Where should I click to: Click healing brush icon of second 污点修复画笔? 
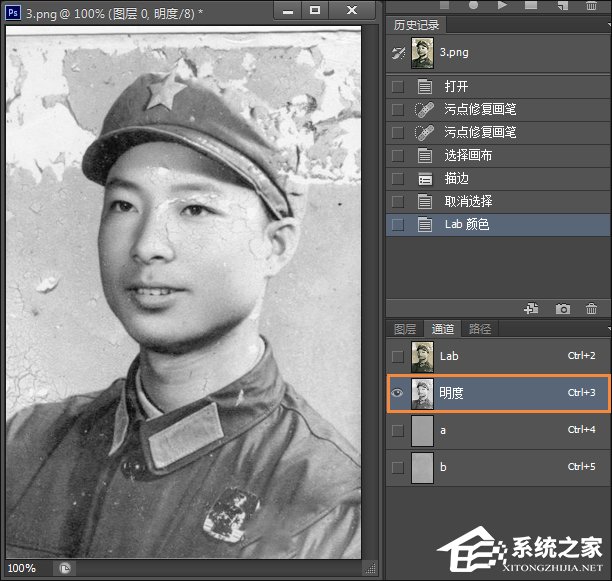point(424,133)
